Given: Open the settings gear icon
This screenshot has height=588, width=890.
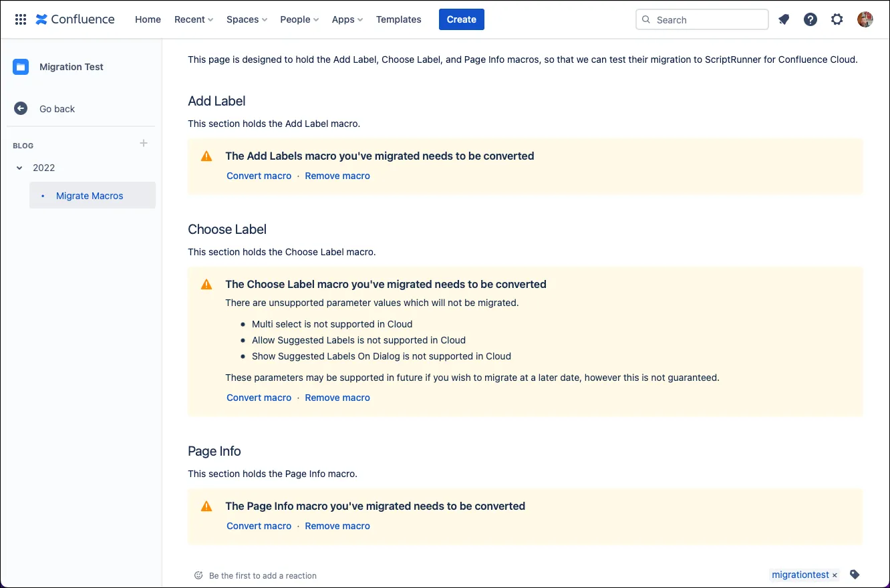Looking at the screenshot, I should pyautogui.click(x=837, y=19).
